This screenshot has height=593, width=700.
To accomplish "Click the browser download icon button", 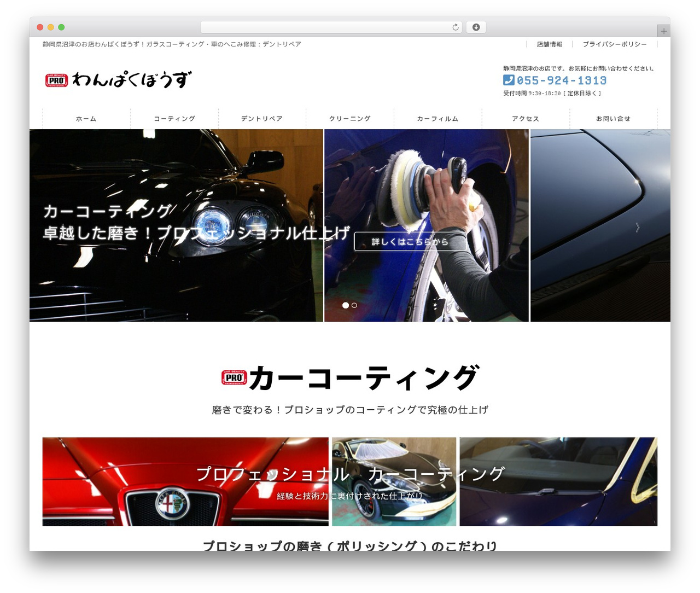I will (476, 27).
